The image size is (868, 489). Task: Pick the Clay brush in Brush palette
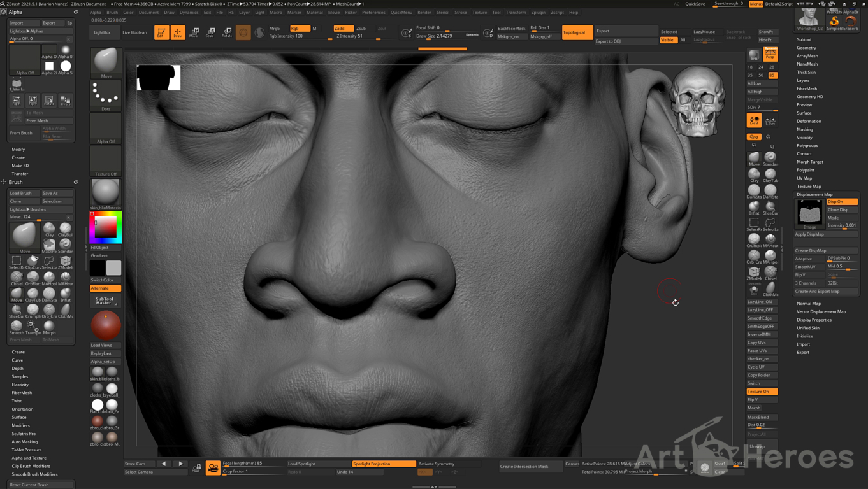49,229
